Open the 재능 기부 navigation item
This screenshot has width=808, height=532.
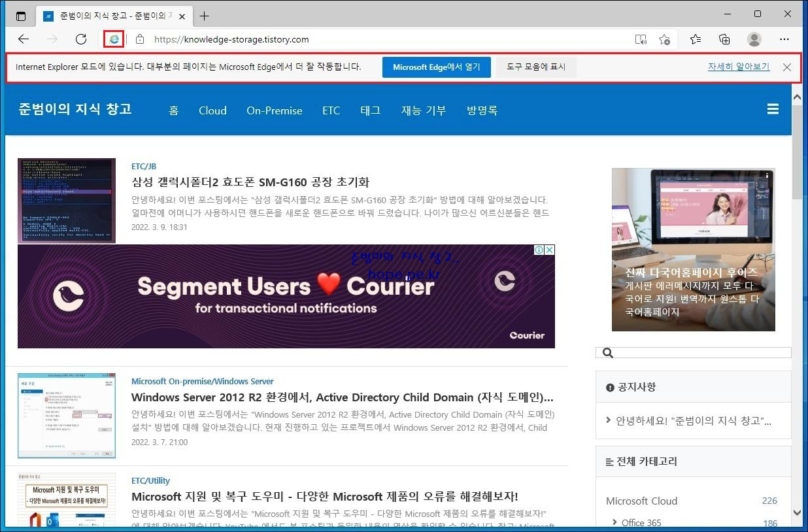[x=424, y=110]
